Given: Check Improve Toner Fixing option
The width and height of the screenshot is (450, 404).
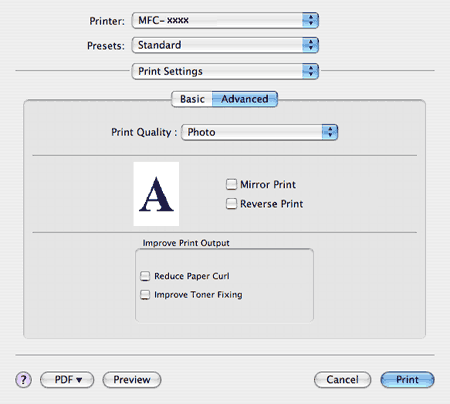Looking at the screenshot, I should click(145, 295).
